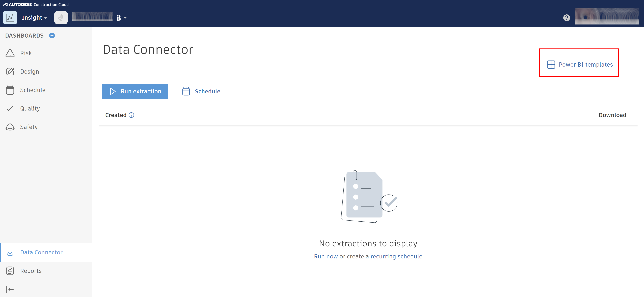Collapse the sidebar with arrow icon
Viewport: 644px width, 297px height.
10,289
